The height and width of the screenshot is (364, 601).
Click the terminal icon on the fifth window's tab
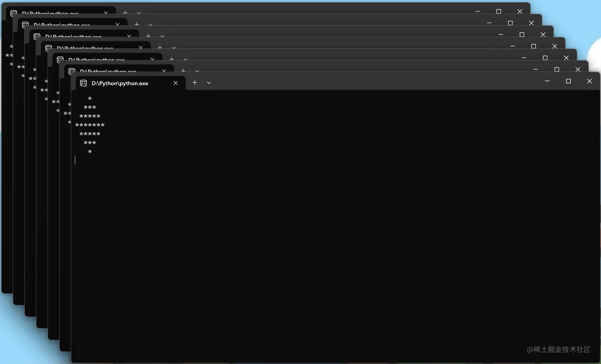click(37, 37)
